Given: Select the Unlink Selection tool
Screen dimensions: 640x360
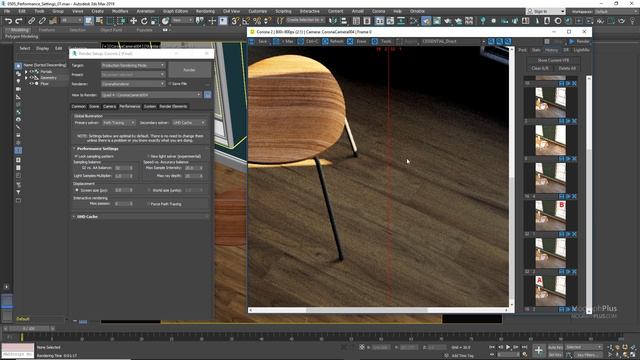Looking at the screenshot, I should coord(42,20).
